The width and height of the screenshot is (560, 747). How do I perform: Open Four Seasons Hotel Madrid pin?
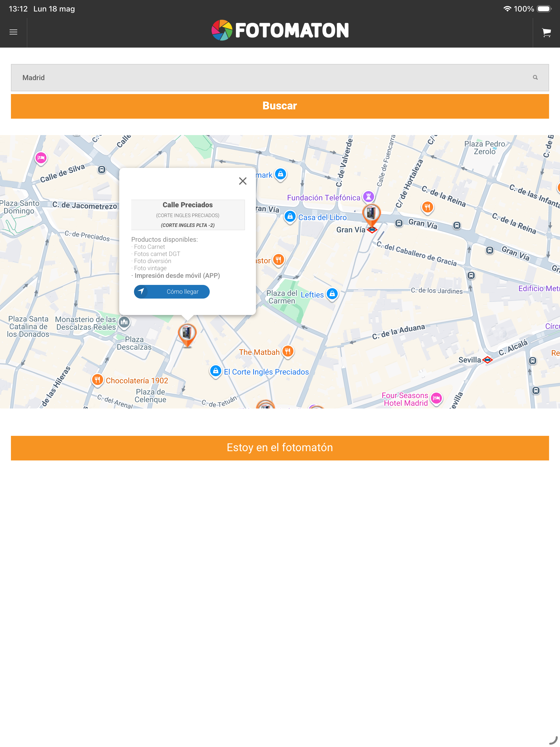(436, 398)
